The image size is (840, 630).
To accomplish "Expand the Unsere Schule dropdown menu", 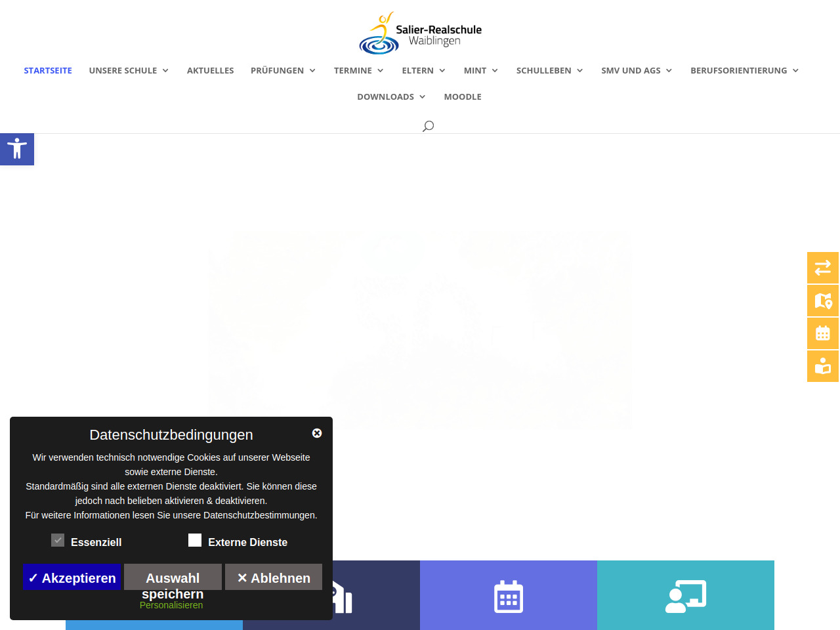I will 129,70.
